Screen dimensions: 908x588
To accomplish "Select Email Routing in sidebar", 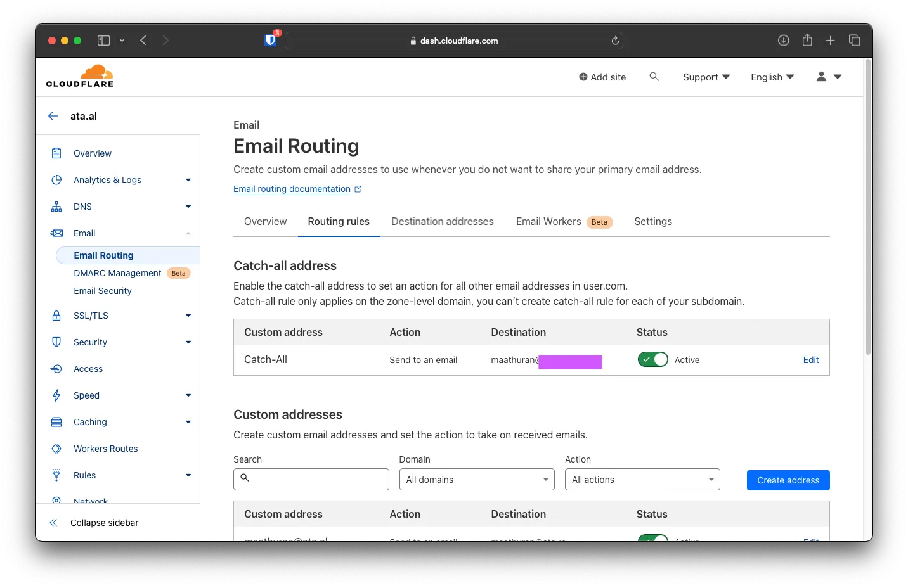I will coord(127,255).
